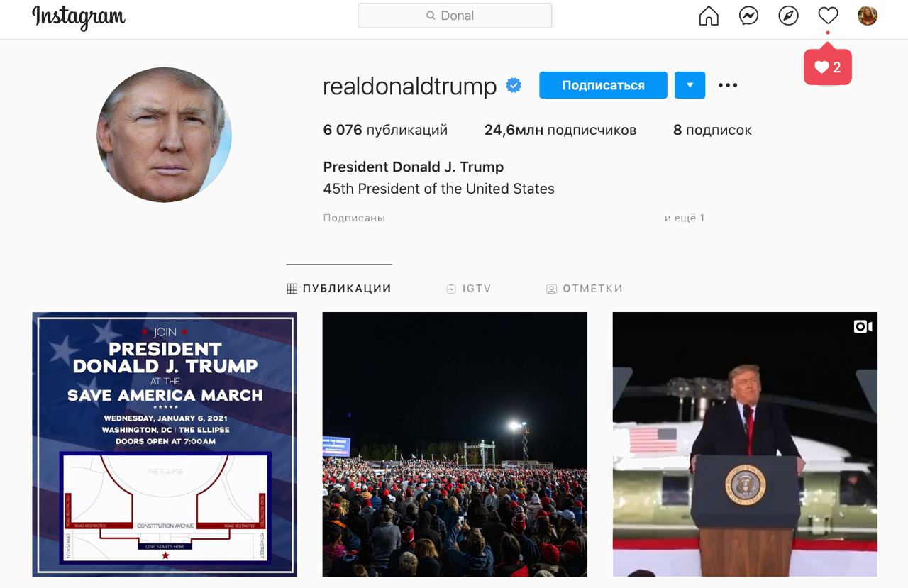Switch to the IGTV tab
The width and height of the screenshot is (908, 588).
tap(468, 289)
